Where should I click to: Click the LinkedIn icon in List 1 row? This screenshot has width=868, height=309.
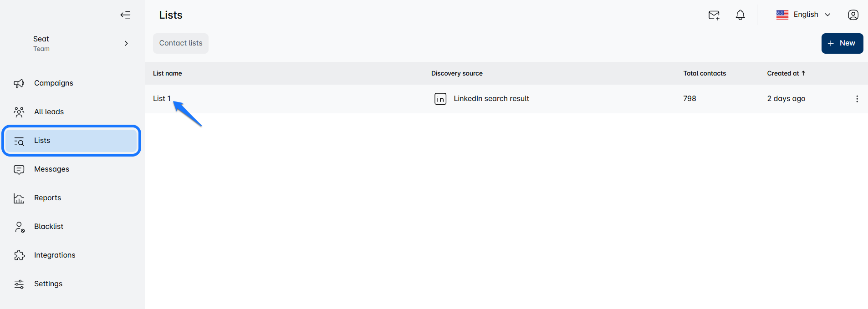(440, 99)
